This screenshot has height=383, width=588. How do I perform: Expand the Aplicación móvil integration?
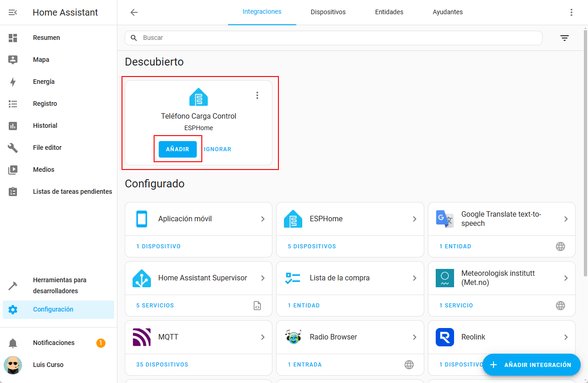coord(263,219)
